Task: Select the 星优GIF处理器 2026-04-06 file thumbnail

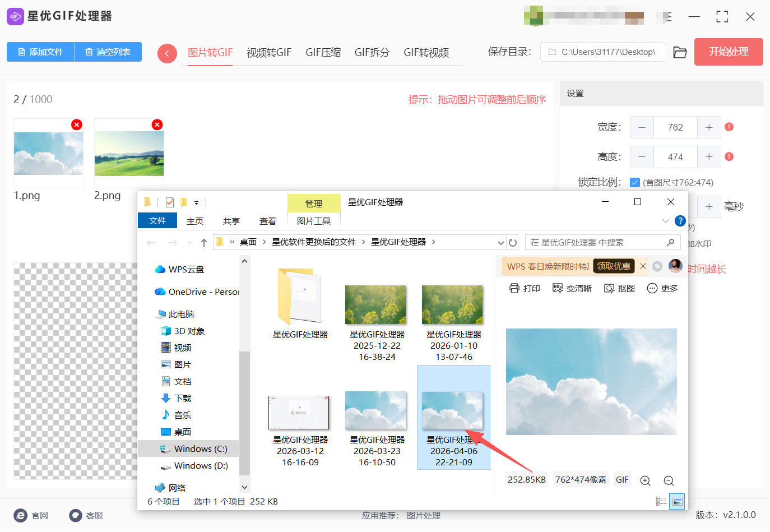Action: 453,410
